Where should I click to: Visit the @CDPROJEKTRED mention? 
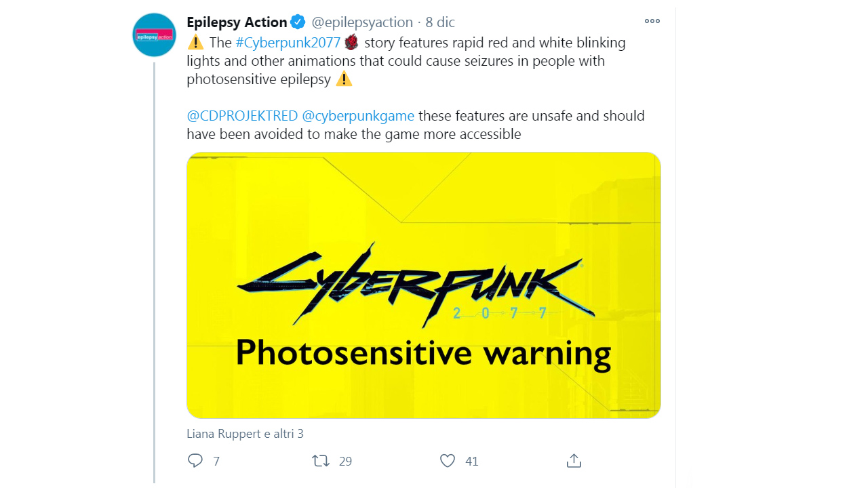pyautogui.click(x=242, y=116)
